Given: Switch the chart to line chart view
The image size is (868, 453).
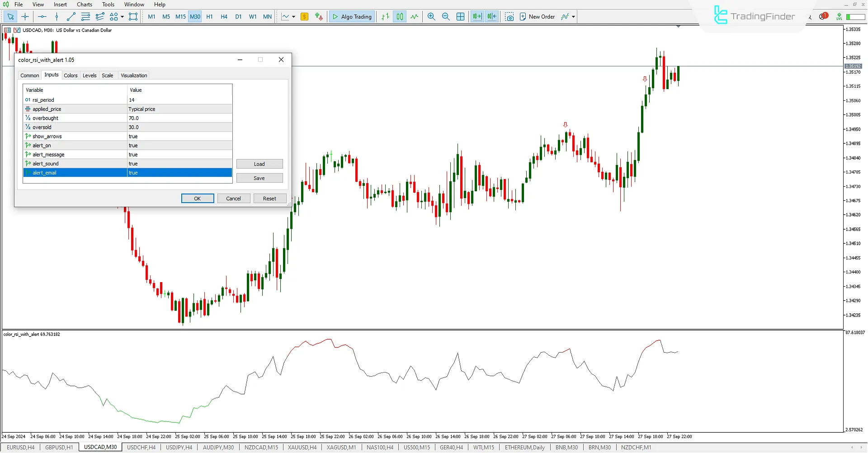Looking at the screenshot, I should pos(414,16).
